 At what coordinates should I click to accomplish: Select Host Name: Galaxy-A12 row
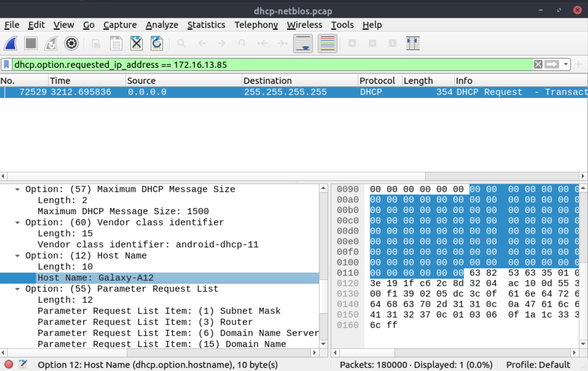coord(159,278)
